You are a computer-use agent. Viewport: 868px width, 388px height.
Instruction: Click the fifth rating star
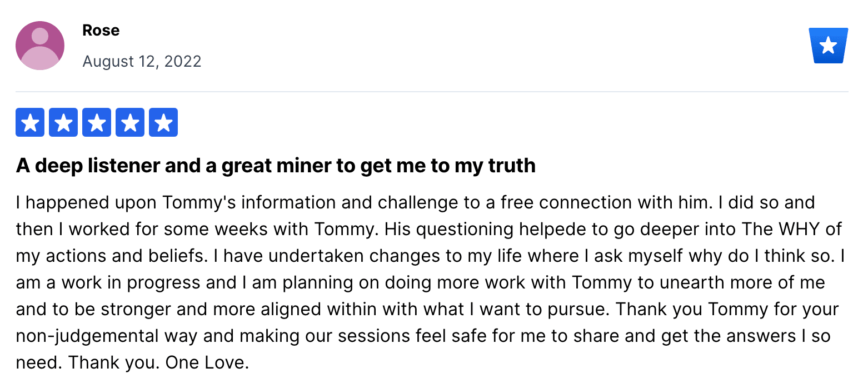[x=163, y=122]
